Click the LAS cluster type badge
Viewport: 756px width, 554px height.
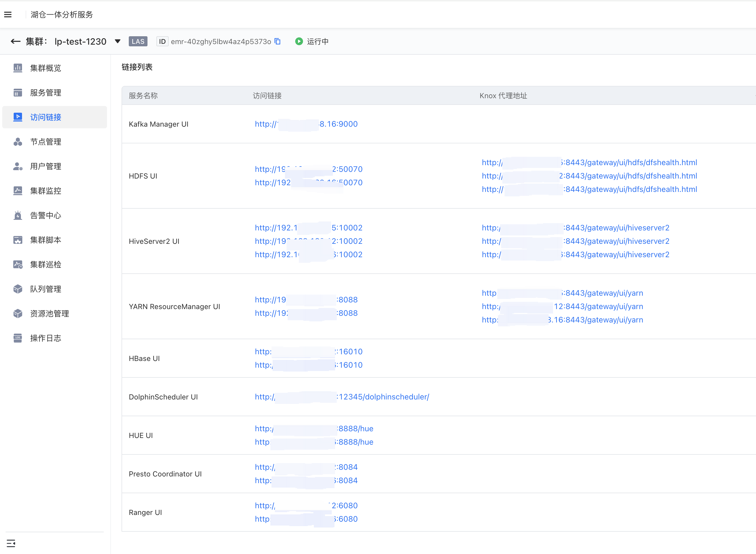[x=138, y=41]
